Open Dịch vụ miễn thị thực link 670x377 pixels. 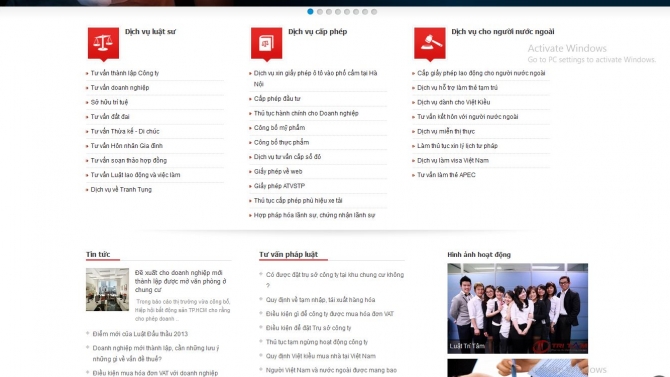coord(446,131)
